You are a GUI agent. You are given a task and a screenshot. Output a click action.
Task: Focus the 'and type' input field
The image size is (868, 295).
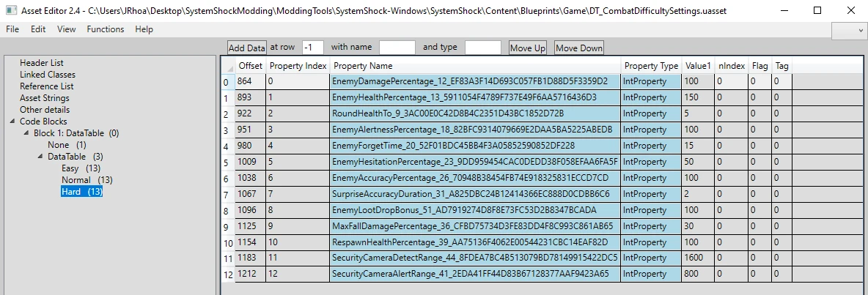click(482, 48)
